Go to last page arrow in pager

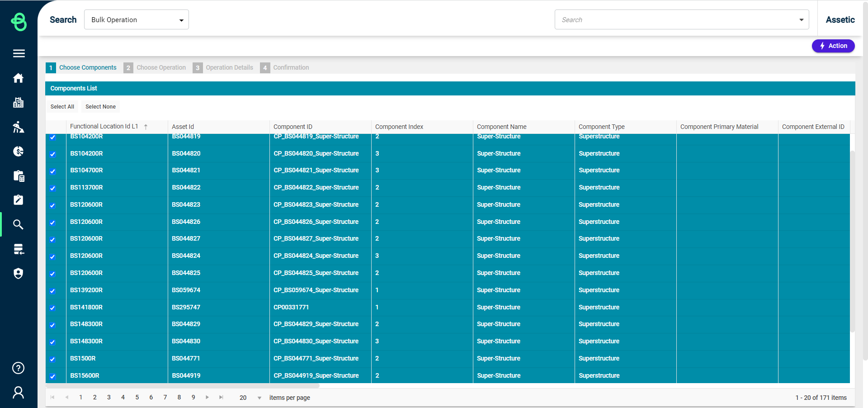tap(221, 397)
